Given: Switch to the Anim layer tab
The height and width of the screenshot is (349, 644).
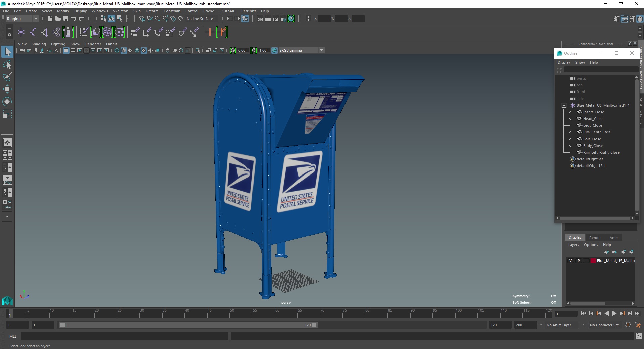Looking at the screenshot, I should coord(614,238).
